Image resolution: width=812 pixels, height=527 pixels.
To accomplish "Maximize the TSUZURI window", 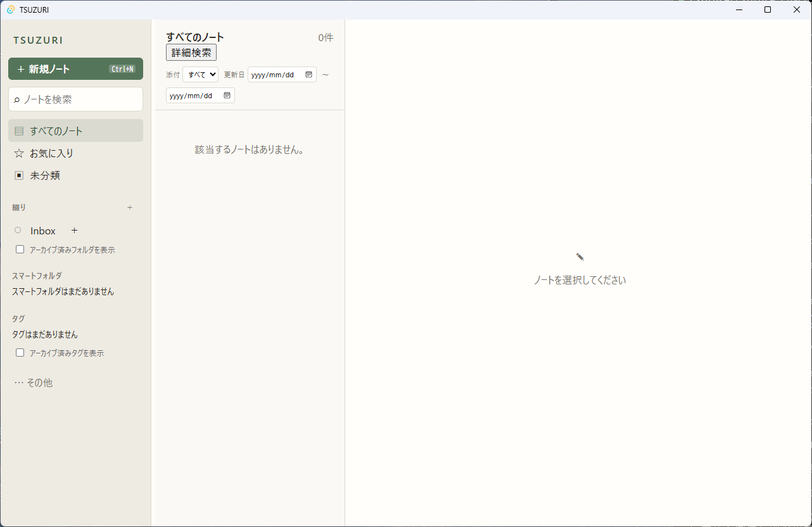I will (768, 10).
